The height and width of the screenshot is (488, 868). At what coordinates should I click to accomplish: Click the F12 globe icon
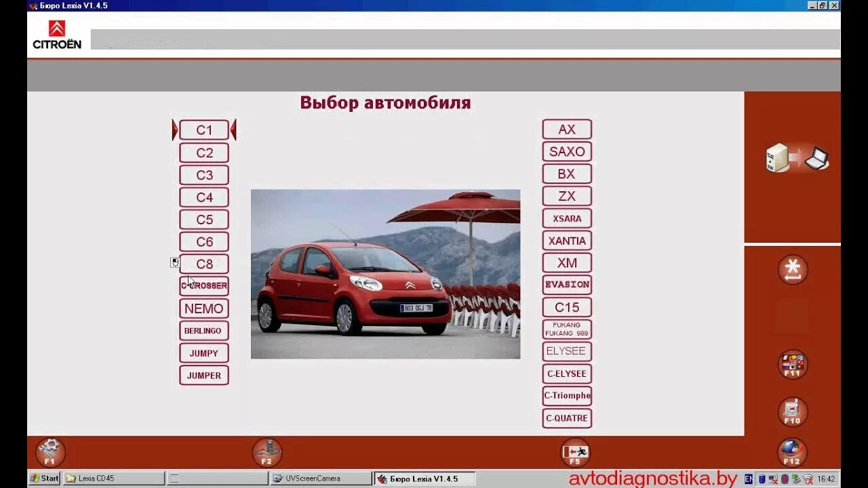[x=792, y=453]
